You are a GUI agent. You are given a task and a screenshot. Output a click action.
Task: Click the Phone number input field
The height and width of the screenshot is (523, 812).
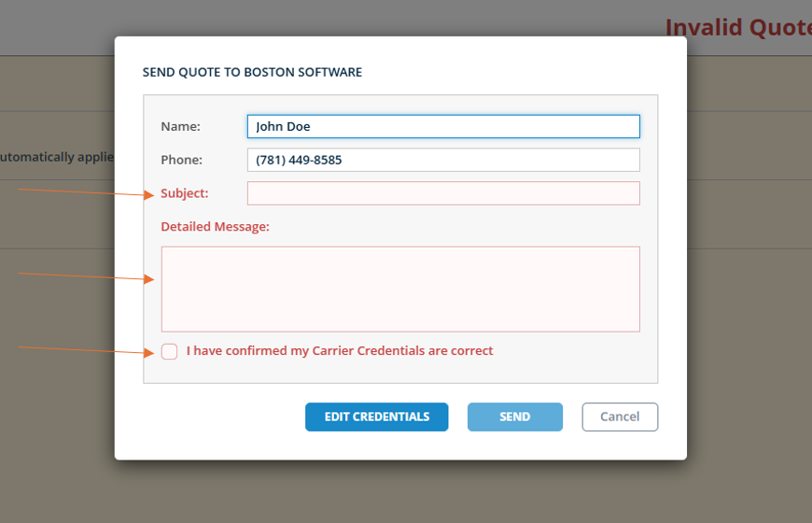pyautogui.click(x=443, y=160)
